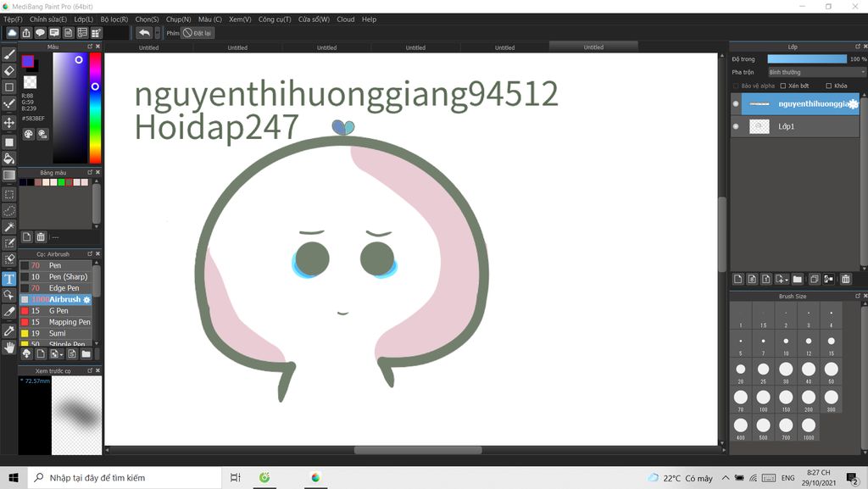Click the hue color strip

pyautogui.click(x=95, y=108)
